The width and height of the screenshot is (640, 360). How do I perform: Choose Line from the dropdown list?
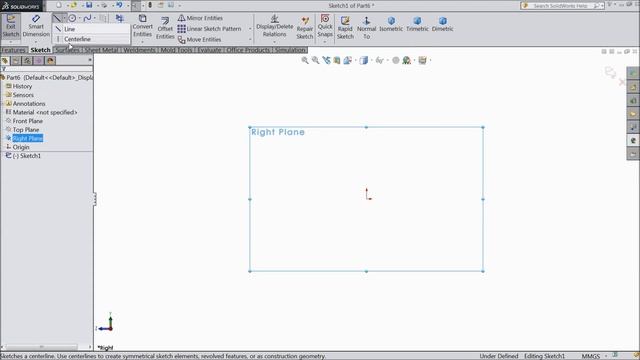[91, 29]
